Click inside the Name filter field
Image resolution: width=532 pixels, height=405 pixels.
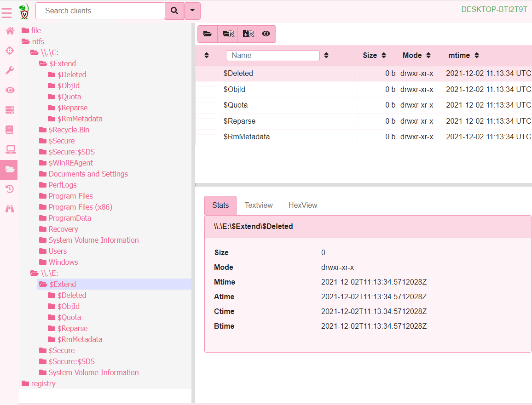click(x=272, y=55)
